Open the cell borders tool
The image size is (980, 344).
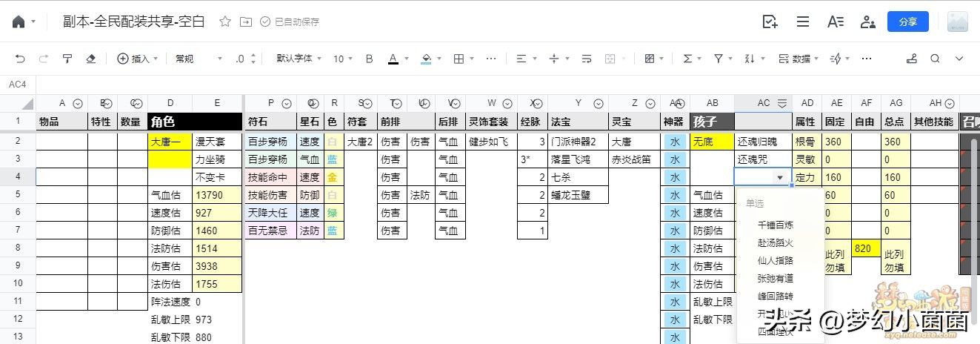(x=459, y=59)
